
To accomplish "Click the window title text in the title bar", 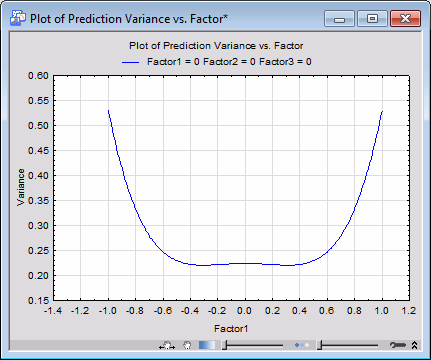I will 129,19.
